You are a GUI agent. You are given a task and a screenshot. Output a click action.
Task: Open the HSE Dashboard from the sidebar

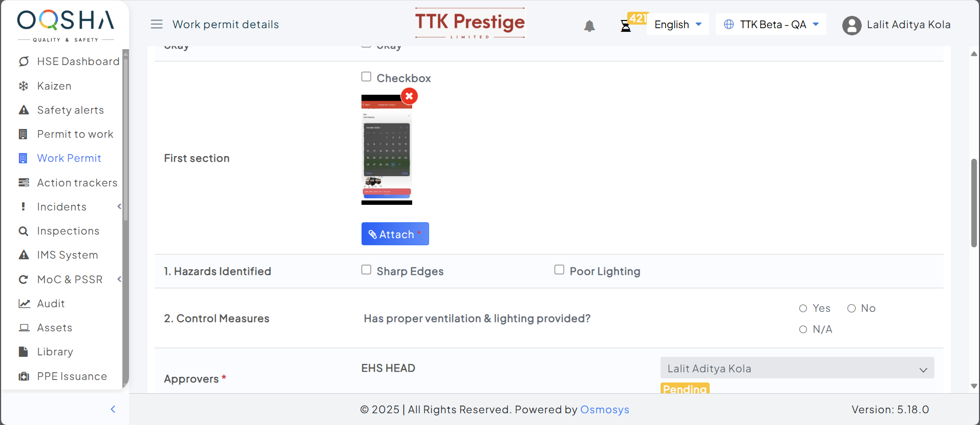(x=78, y=61)
